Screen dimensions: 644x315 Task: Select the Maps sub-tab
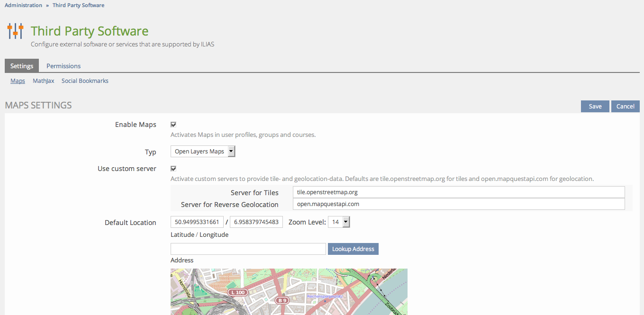(18, 81)
